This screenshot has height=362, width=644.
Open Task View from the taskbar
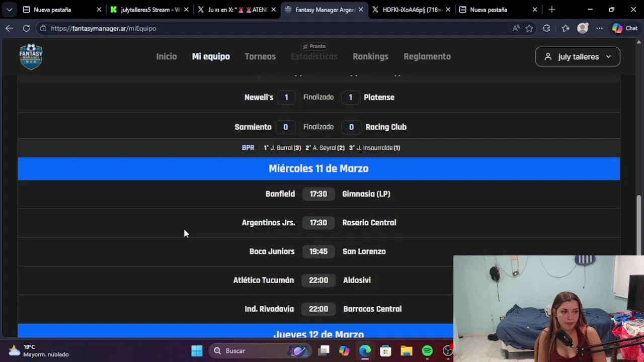pyautogui.click(x=324, y=351)
